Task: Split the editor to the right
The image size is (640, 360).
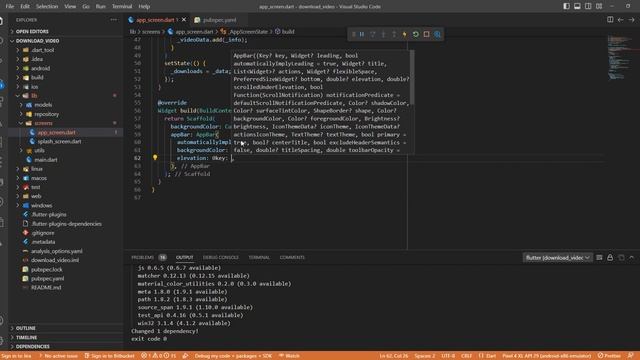Action: pos(610,20)
